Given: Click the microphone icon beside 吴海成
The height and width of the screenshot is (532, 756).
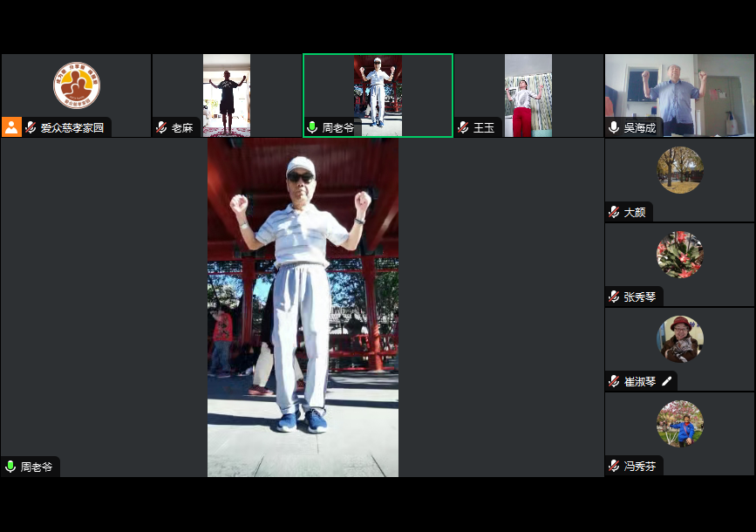Looking at the screenshot, I should coord(614,127).
